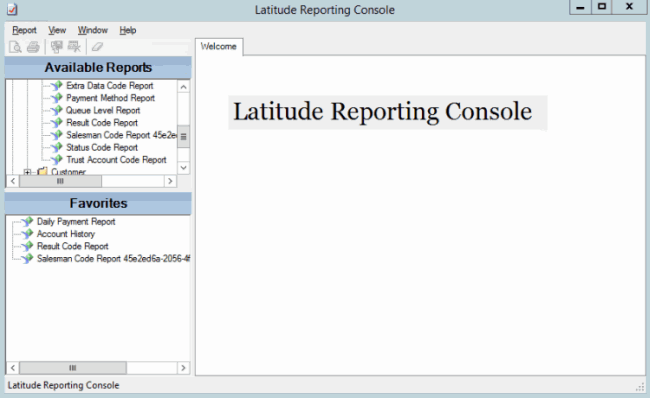650x398 pixels.
Task: Click the Favorites horizontal scrollbar thumb
Action: pos(73,368)
